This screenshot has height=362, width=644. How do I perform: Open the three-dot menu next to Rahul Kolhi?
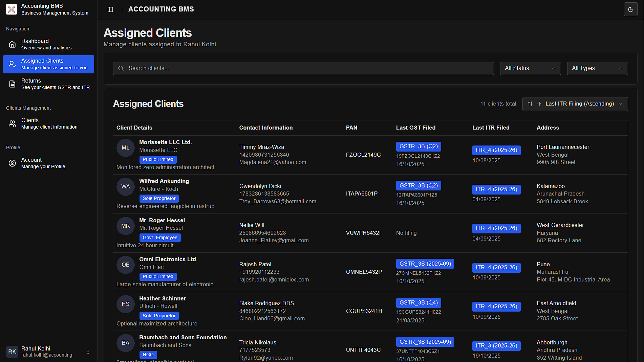click(x=88, y=352)
